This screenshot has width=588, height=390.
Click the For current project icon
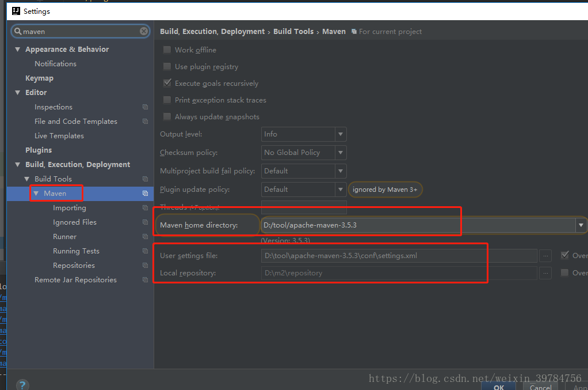coord(354,32)
